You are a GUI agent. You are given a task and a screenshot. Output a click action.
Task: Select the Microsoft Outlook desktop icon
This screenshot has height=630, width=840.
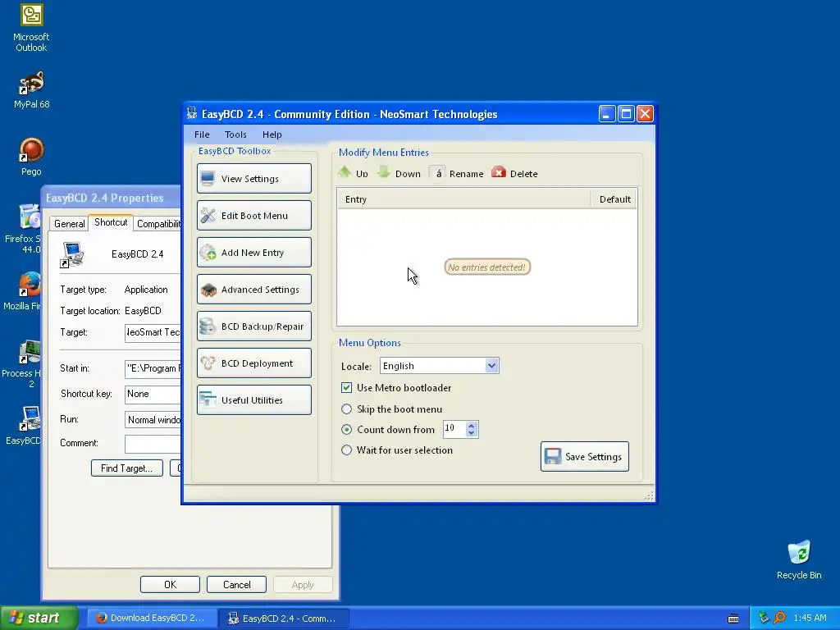31,28
